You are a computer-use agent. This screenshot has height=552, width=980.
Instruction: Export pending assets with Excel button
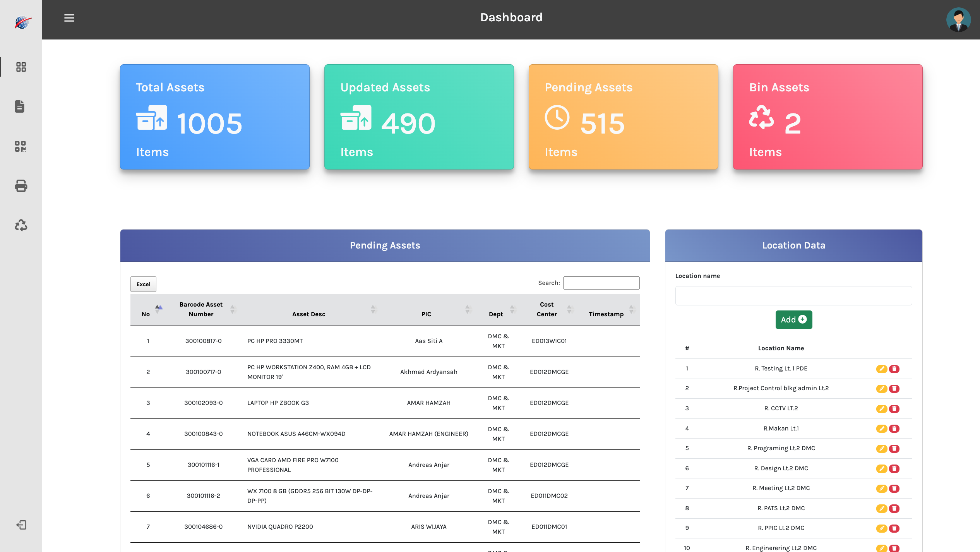pyautogui.click(x=143, y=284)
